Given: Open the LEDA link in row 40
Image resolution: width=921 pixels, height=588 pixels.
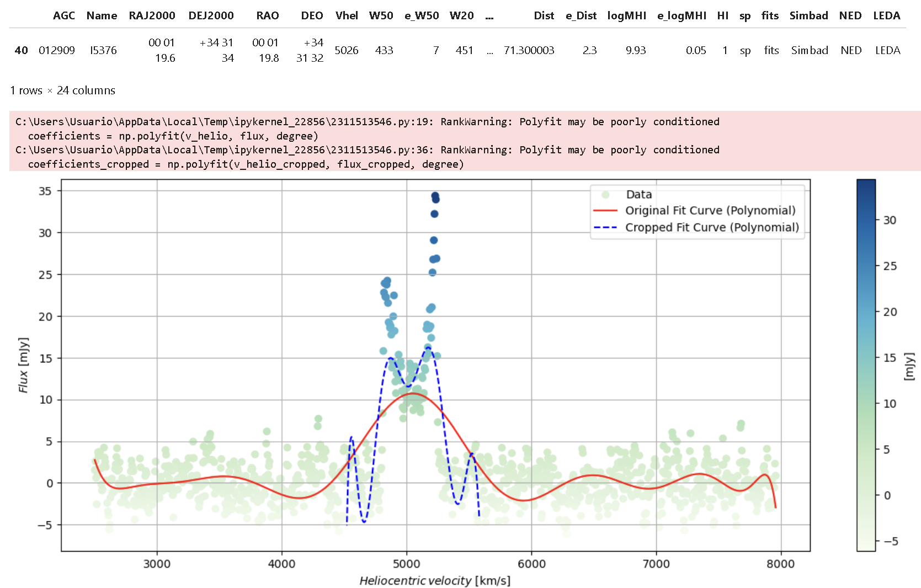Looking at the screenshot, I should [887, 50].
